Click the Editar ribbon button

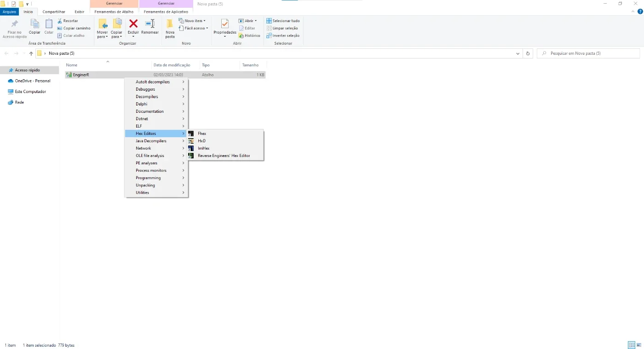[x=247, y=28]
